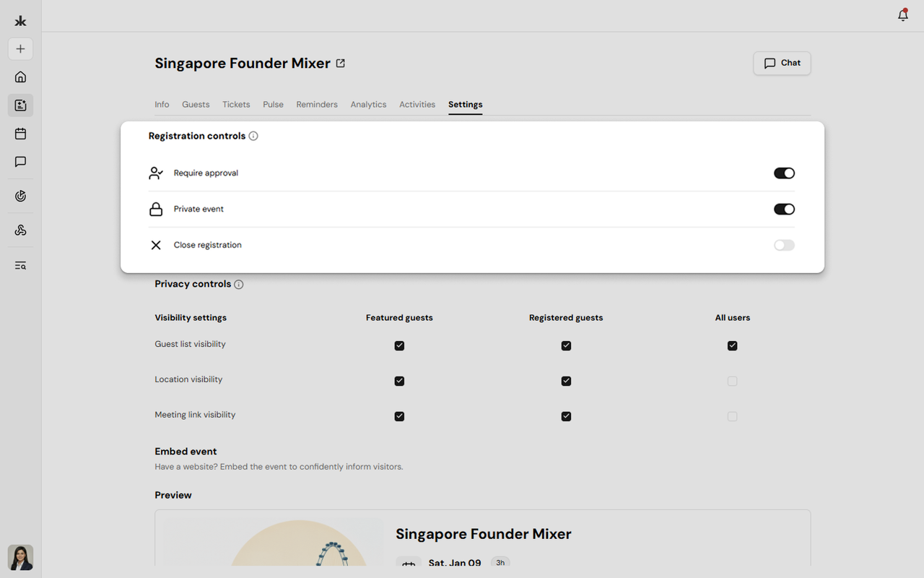Open the Chat button
This screenshot has width=924, height=578.
782,63
